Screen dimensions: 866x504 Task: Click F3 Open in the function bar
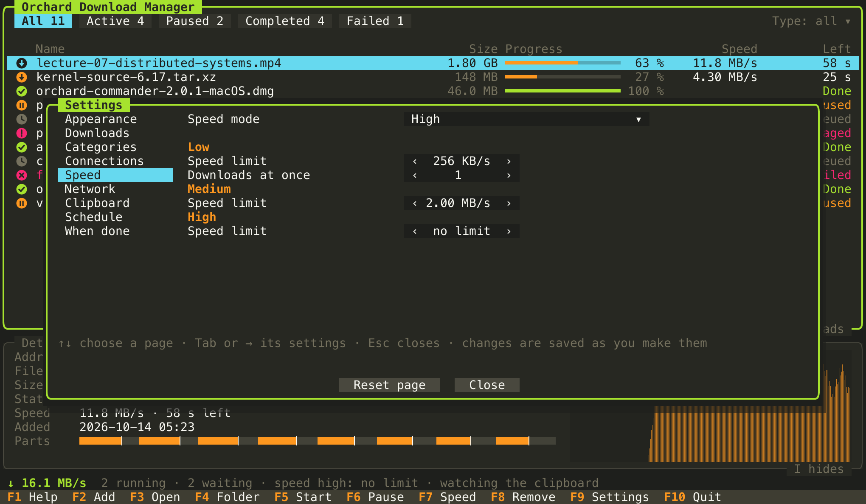click(x=155, y=497)
